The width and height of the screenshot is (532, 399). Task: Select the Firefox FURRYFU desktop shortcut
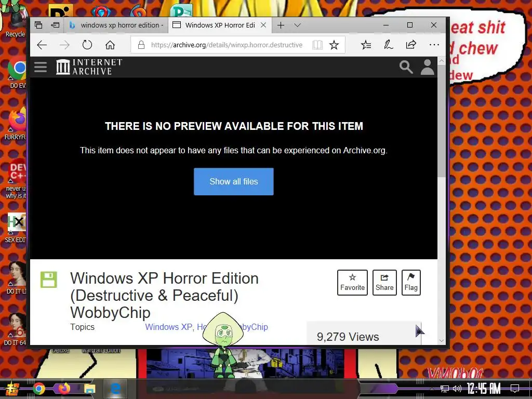point(16,124)
